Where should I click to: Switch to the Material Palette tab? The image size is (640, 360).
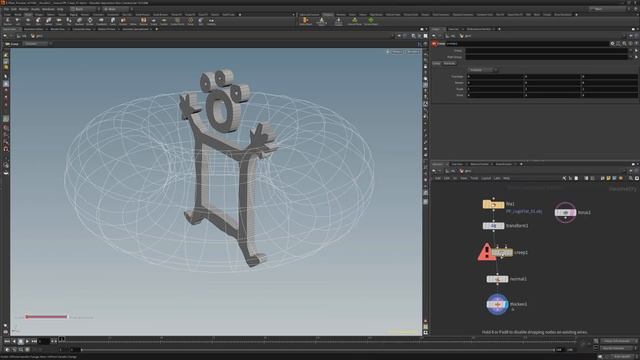(479, 164)
